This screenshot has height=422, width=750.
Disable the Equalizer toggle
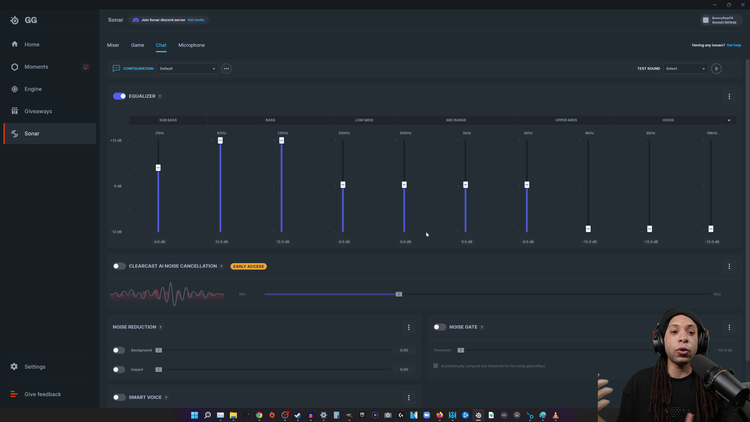click(119, 96)
